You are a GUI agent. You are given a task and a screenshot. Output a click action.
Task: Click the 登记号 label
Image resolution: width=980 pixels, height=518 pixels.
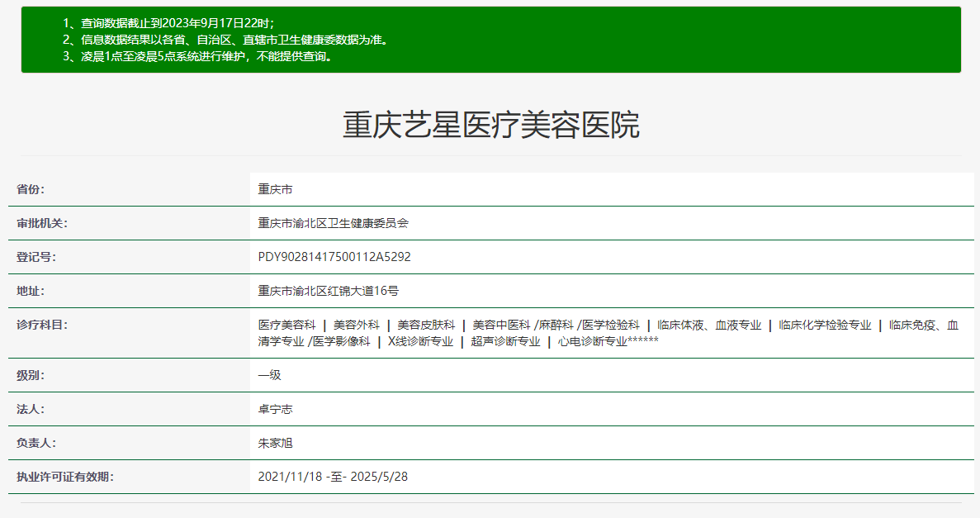pos(36,257)
